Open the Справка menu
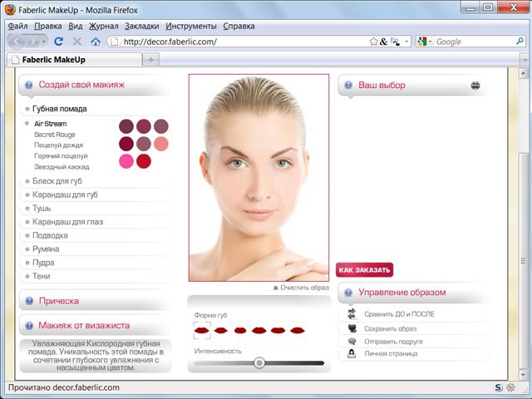Viewport: 532px width, 399px height. pyautogui.click(x=239, y=26)
